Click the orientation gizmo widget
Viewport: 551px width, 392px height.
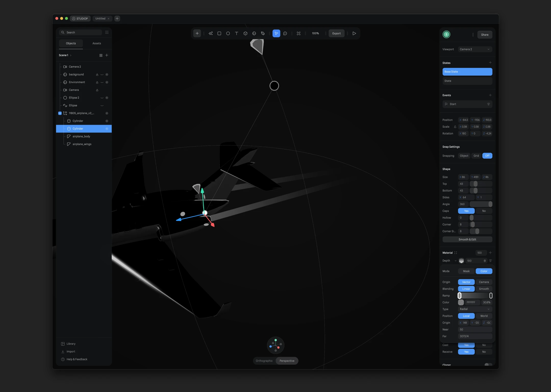(275, 345)
